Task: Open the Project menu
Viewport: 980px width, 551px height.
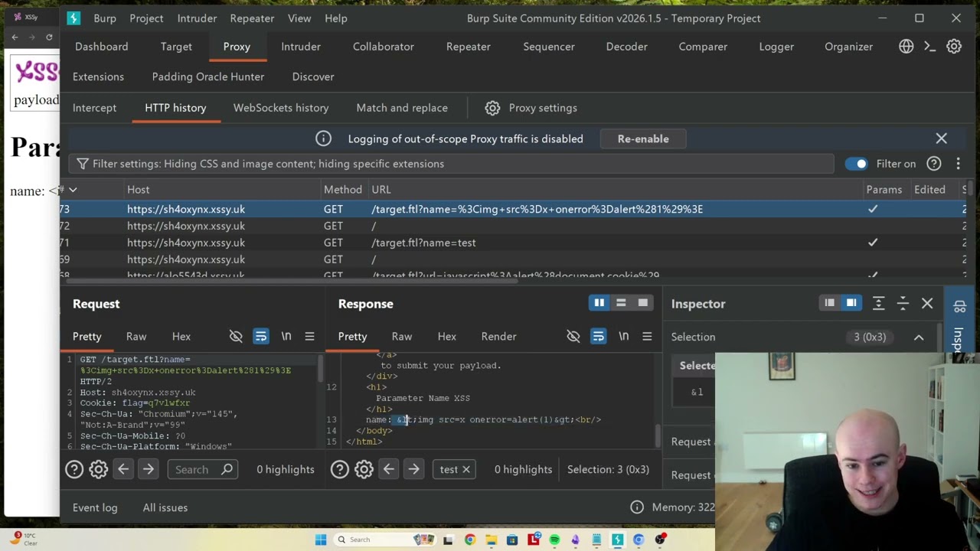Action: [146, 18]
